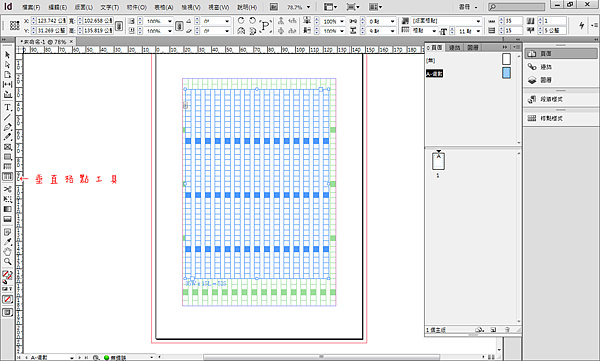Image resolution: width=600 pixels, height=361 pixels.
Task: Click the create new page button
Action: tap(493, 330)
